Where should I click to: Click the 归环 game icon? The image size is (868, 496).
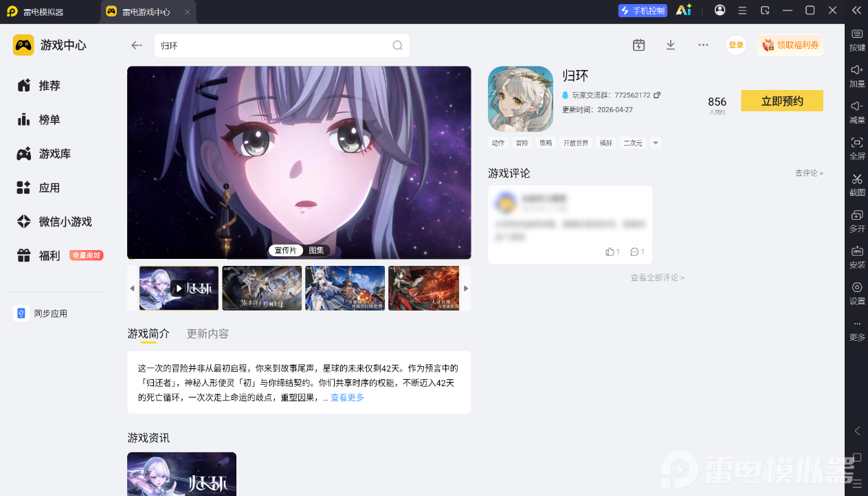520,99
